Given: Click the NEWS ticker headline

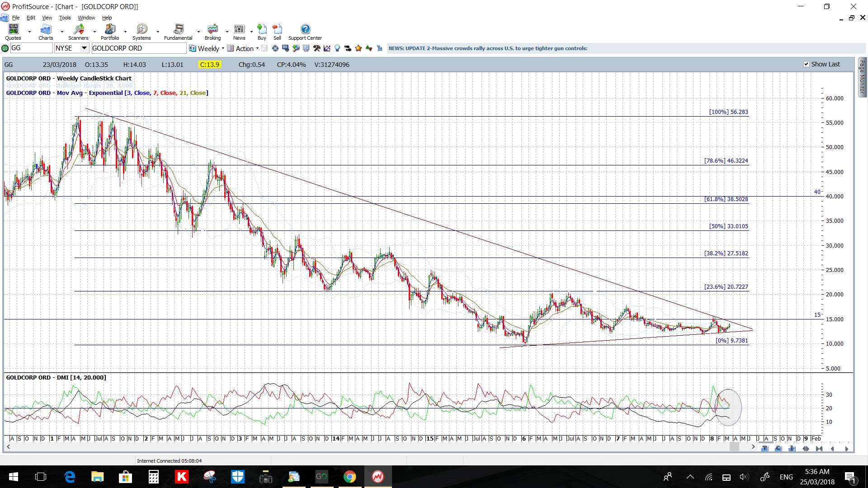Looking at the screenshot, I should point(488,48).
